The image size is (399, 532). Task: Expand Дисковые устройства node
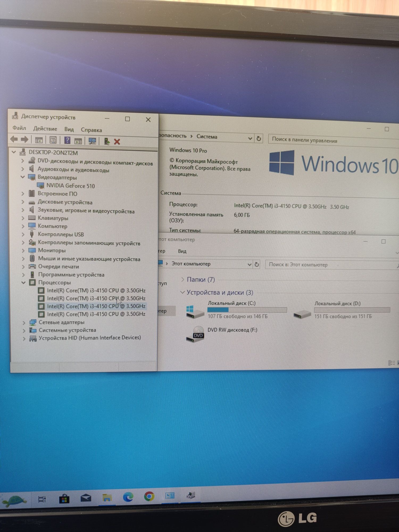(x=23, y=202)
